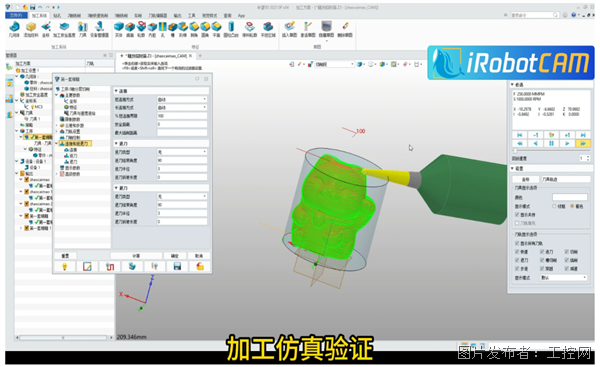Click the coordinate frame (坐标) ribbon icon

pos(46,29)
